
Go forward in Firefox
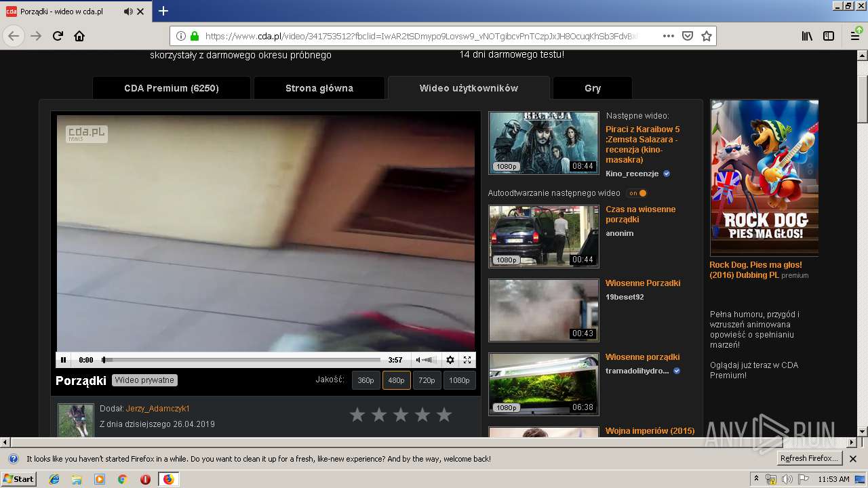[x=36, y=36]
